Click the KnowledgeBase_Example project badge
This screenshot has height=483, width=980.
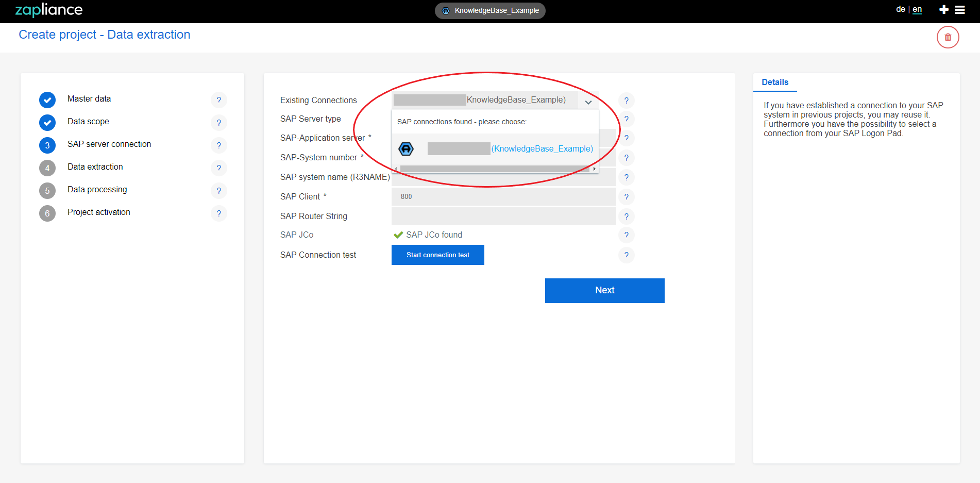[x=490, y=10]
